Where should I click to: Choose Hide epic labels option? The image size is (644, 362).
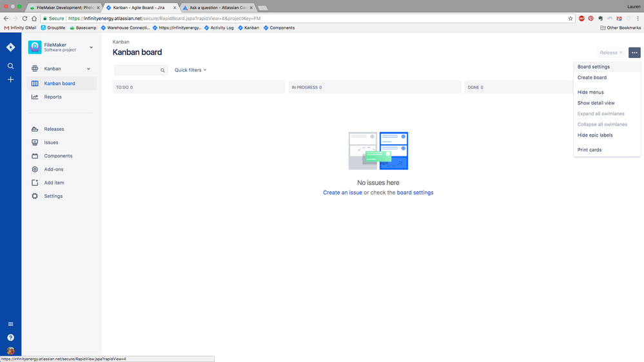[x=607, y=135]
